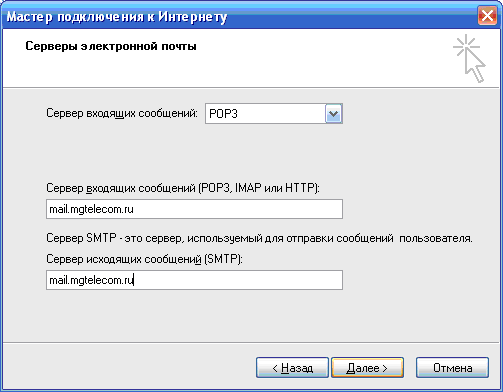Go back with the Назад button
The width and height of the screenshot is (503, 392).
point(292,368)
